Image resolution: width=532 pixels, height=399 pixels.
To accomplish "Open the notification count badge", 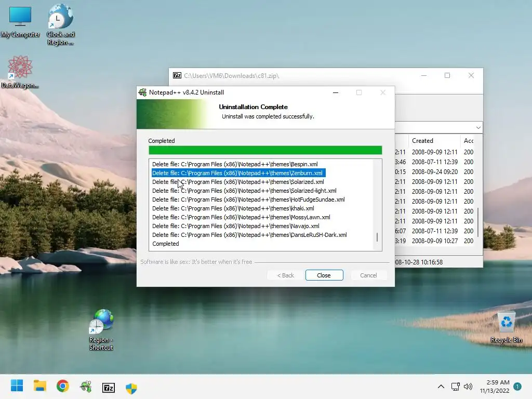I will pyautogui.click(x=517, y=386).
